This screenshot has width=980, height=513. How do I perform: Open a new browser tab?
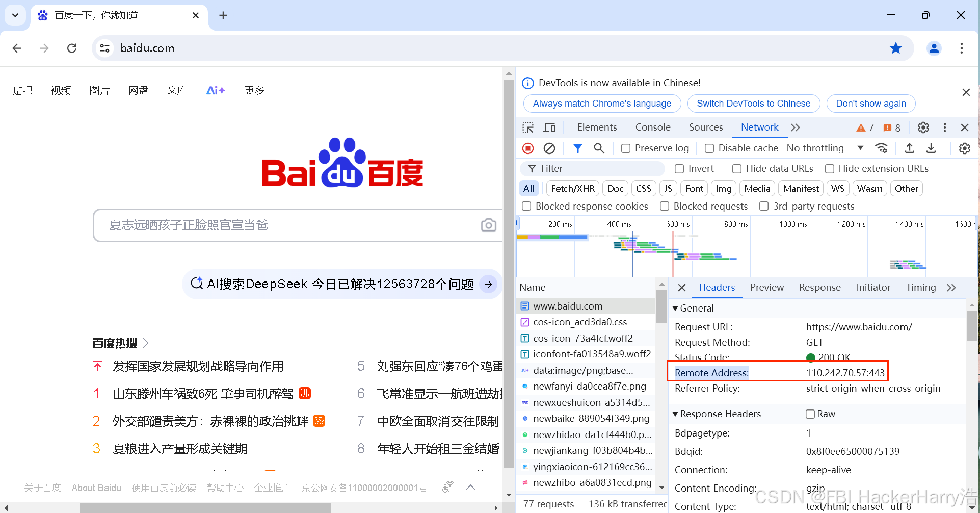pos(223,15)
